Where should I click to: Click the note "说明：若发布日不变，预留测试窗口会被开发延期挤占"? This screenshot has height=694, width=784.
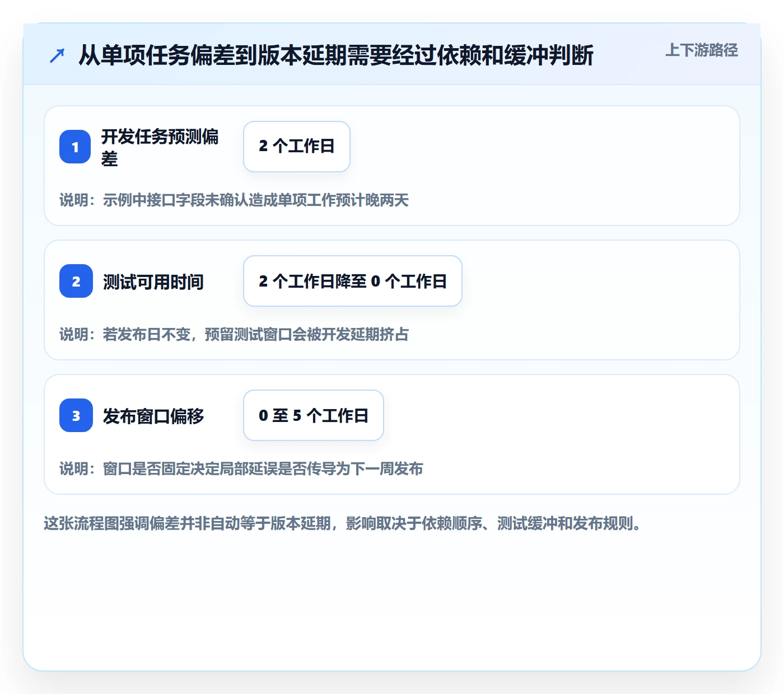[234, 335]
